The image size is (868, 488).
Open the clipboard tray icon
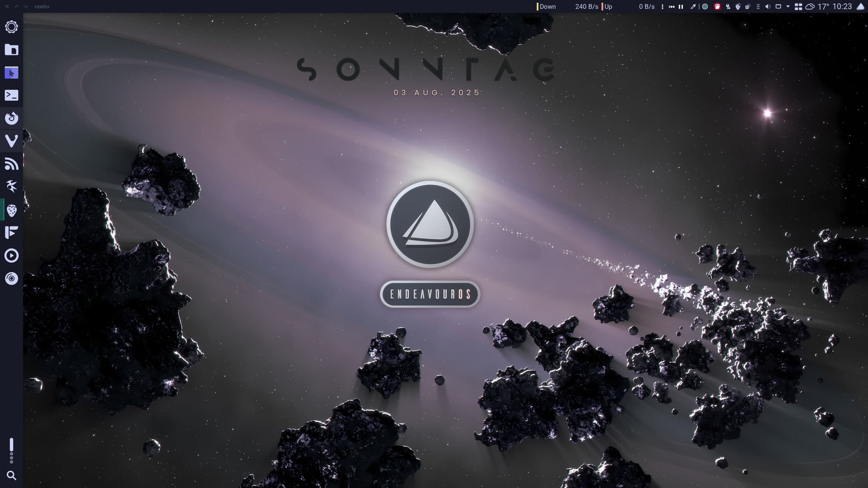click(x=748, y=7)
